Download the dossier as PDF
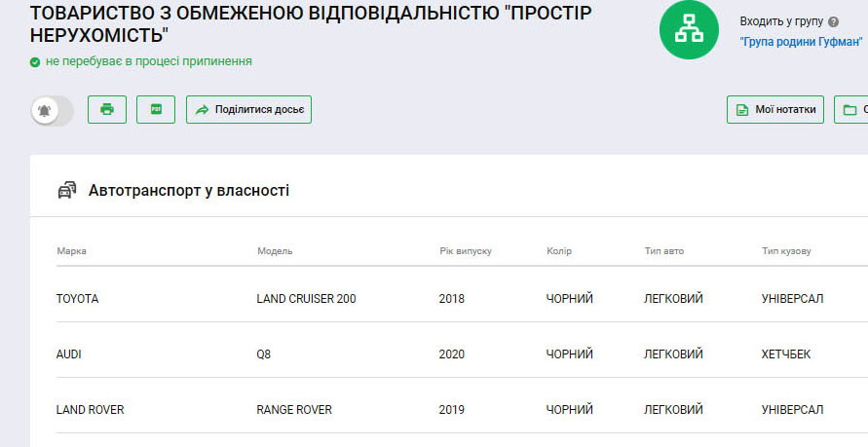868x447 pixels. (156, 109)
